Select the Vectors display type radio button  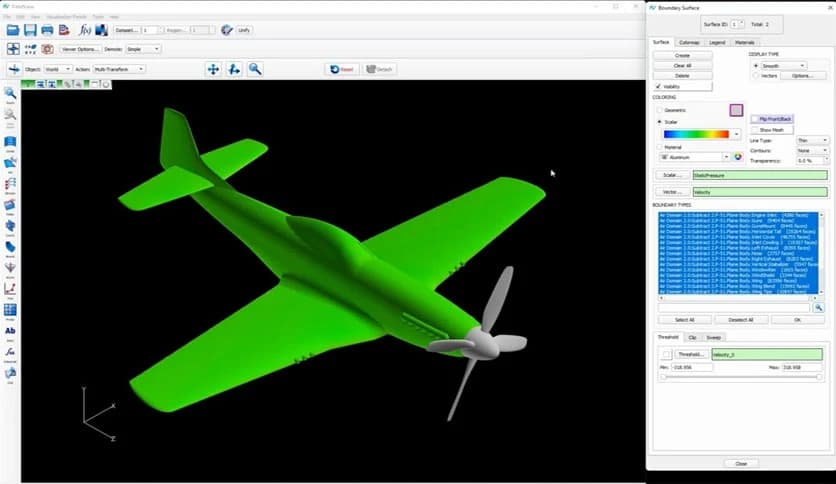tap(755, 76)
